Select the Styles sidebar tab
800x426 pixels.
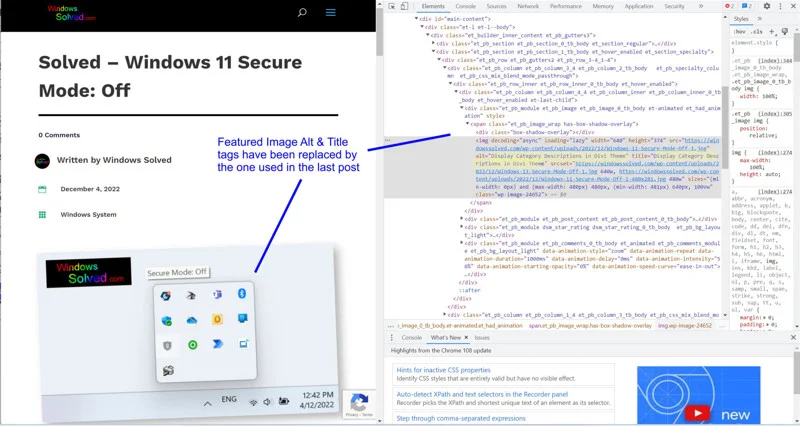741,19
